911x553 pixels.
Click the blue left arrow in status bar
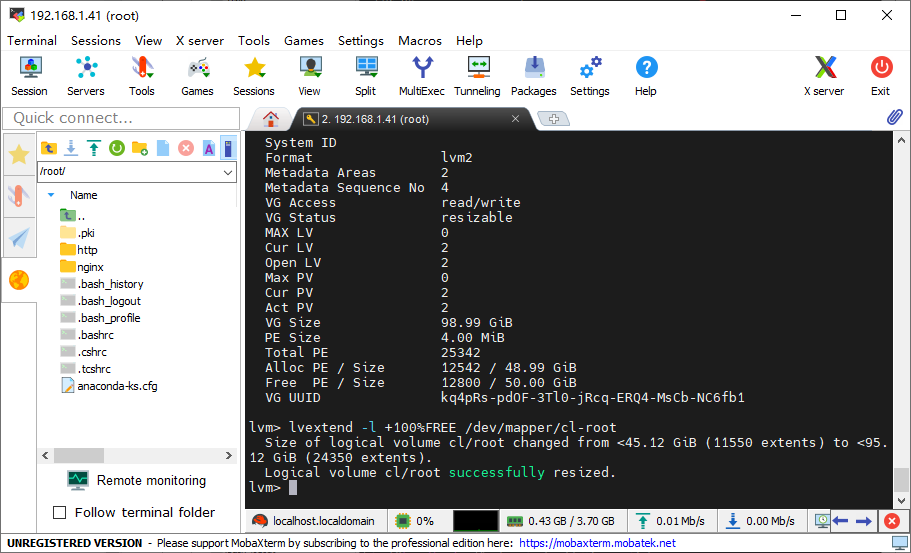tap(840, 521)
